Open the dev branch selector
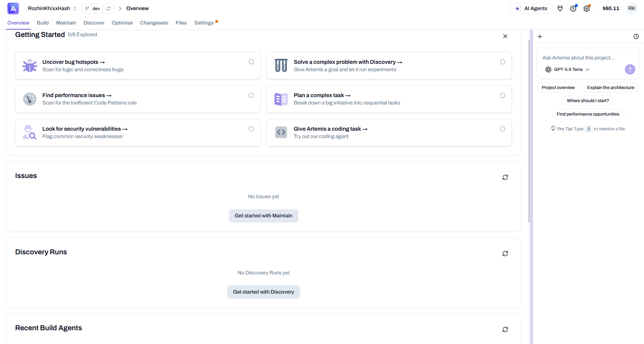The image size is (644, 344). (93, 8)
